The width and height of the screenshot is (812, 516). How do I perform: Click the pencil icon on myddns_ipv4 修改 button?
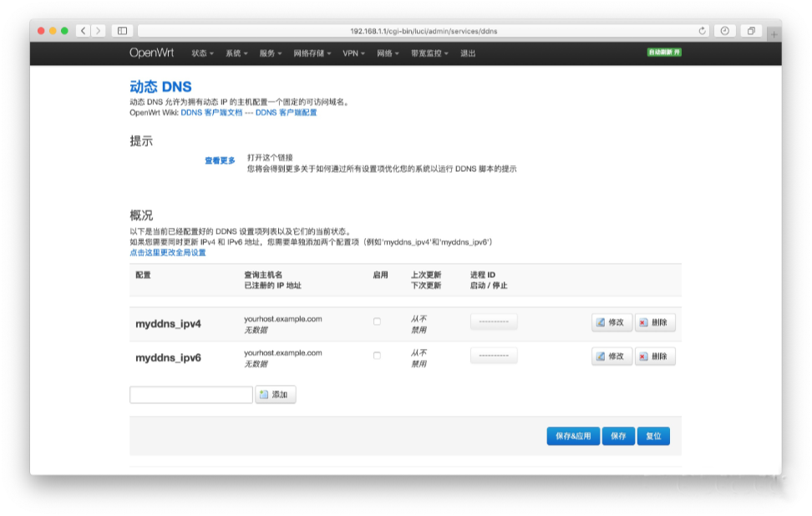click(599, 322)
